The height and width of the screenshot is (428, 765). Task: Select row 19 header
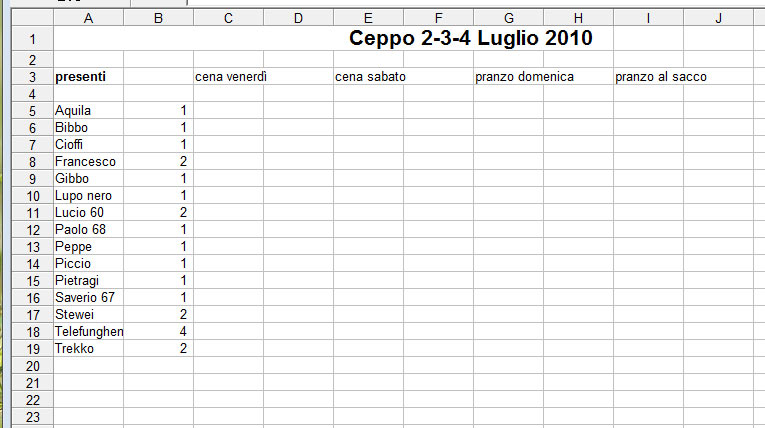(30, 348)
